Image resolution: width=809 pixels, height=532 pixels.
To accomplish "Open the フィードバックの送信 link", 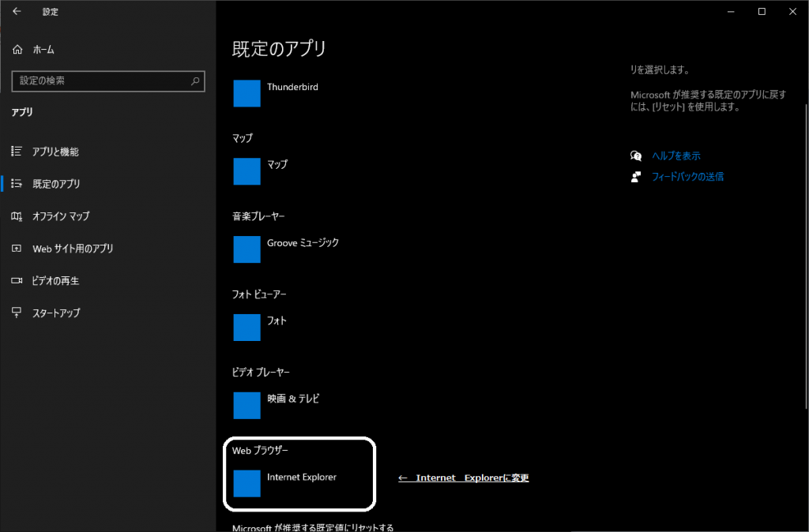I will tap(688, 177).
